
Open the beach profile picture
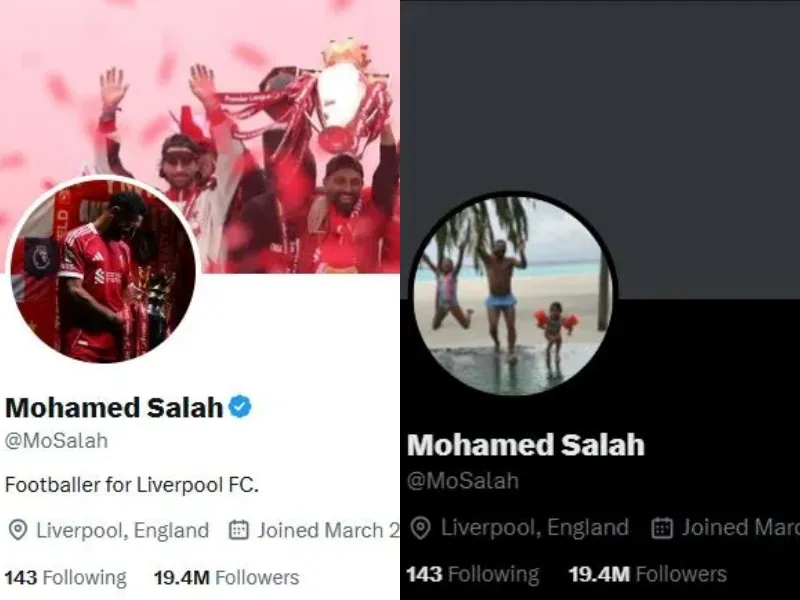tap(513, 295)
